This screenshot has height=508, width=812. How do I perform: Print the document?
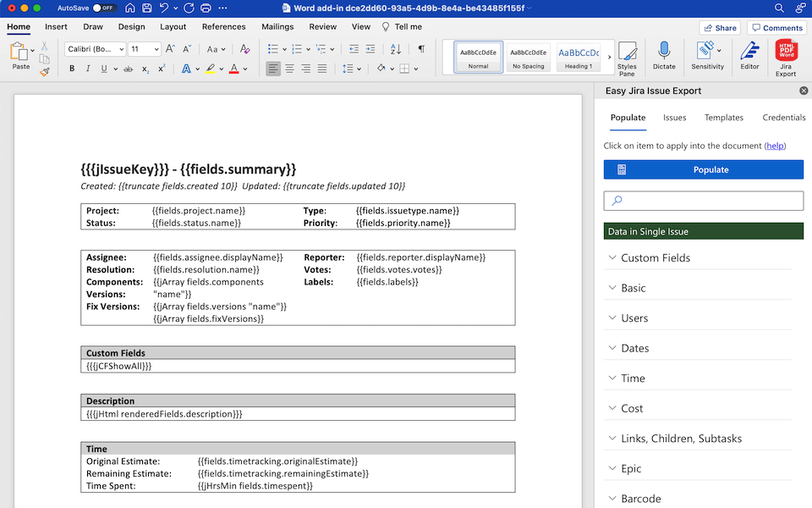[x=206, y=8]
